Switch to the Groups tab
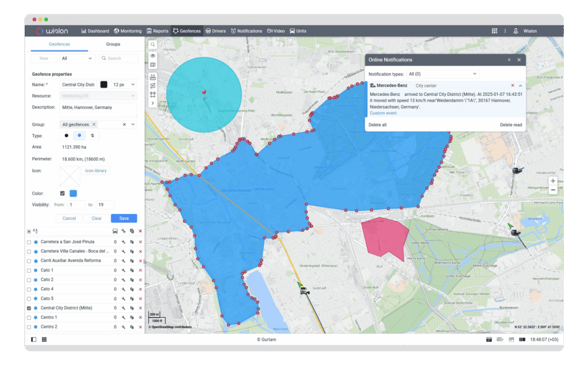588x369 pixels. tap(113, 44)
